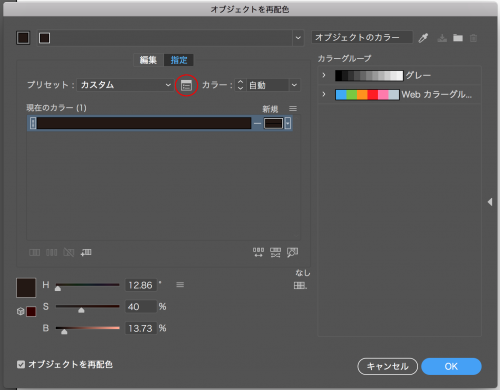Separate colors into different rows icon
The width and height of the screenshot is (500, 390).
point(51,252)
